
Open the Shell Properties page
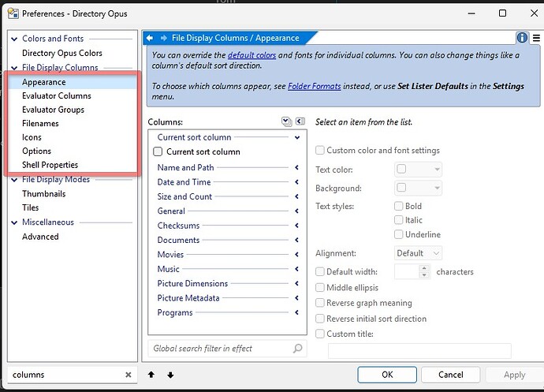coord(50,165)
